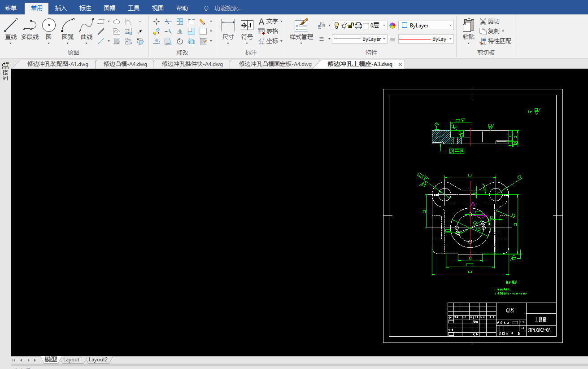Open 修边冲孔凸模固定板-A4.dwg document tab
The height and width of the screenshot is (369, 588).
[x=275, y=64]
